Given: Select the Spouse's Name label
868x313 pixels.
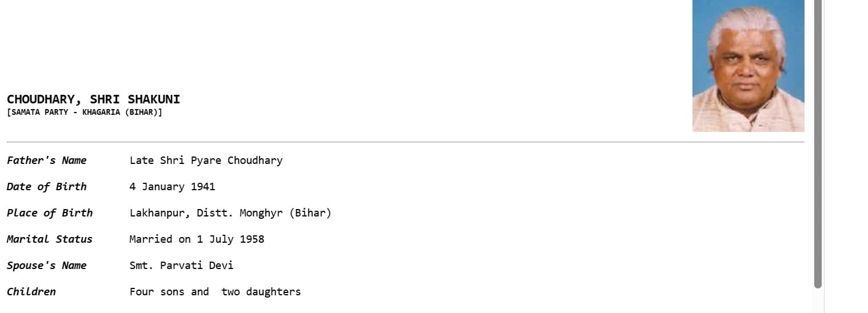Looking at the screenshot, I should pyautogui.click(x=46, y=266).
